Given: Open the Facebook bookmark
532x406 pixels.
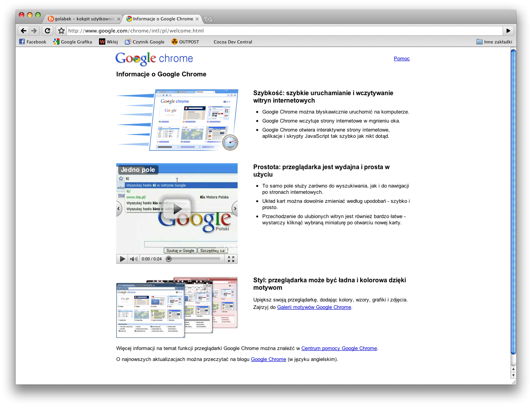Looking at the screenshot, I should (x=33, y=42).
